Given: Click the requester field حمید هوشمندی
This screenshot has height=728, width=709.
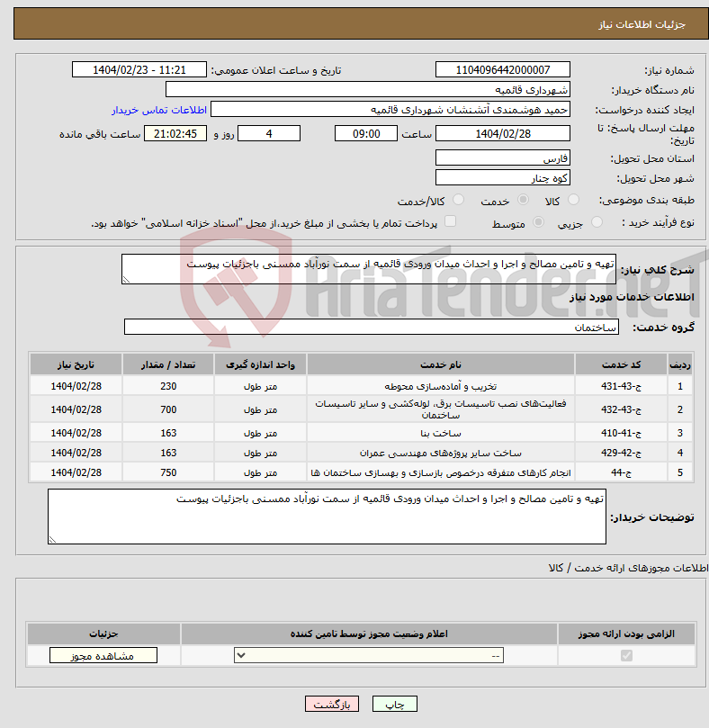Looking at the screenshot, I should (x=390, y=110).
